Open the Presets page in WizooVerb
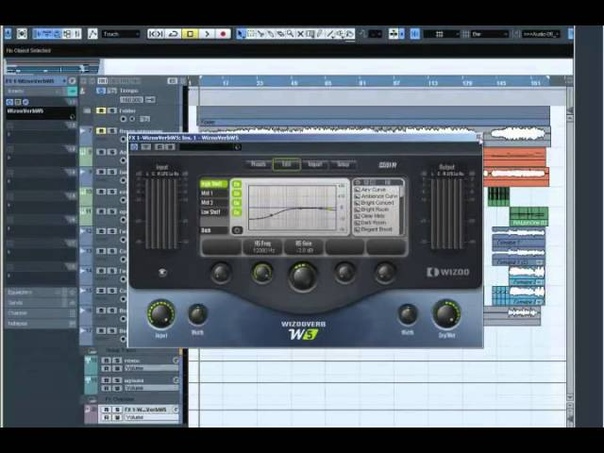Screen dimensions: 604x453 tap(258, 164)
